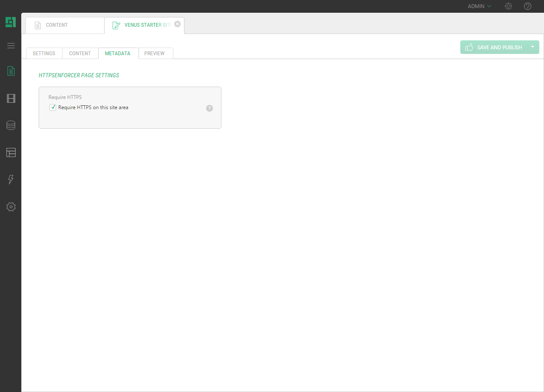The height and width of the screenshot is (392, 544).
Task: Open the help question mark in top bar
Action: (x=527, y=6)
